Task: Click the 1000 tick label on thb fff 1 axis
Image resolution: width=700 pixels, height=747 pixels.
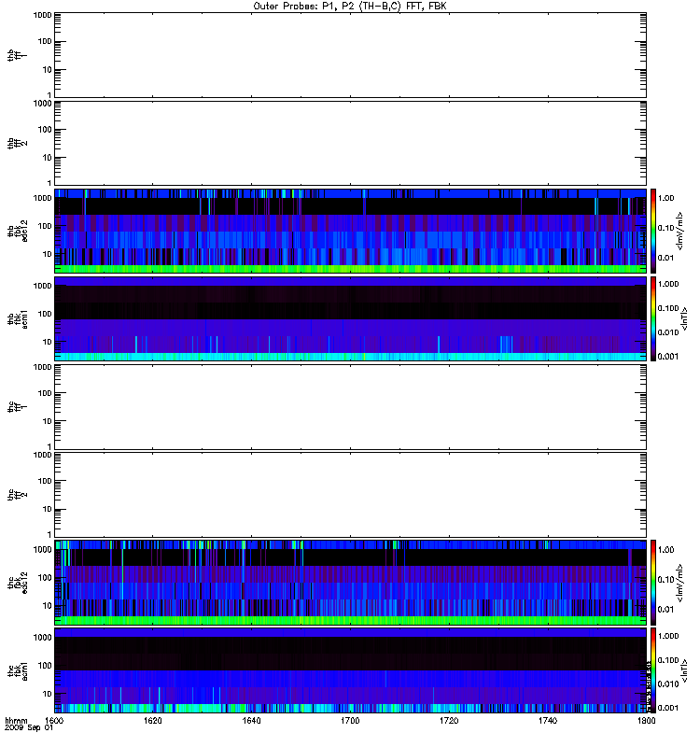Action: click(42, 15)
